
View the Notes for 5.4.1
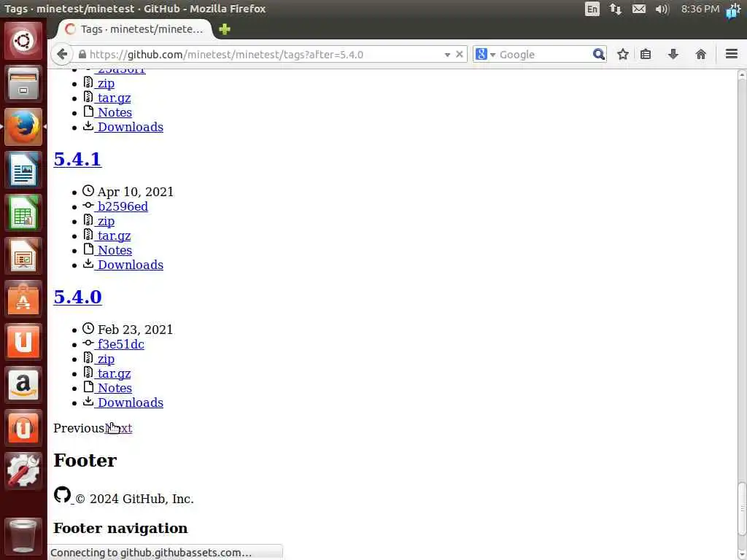click(x=115, y=250)
